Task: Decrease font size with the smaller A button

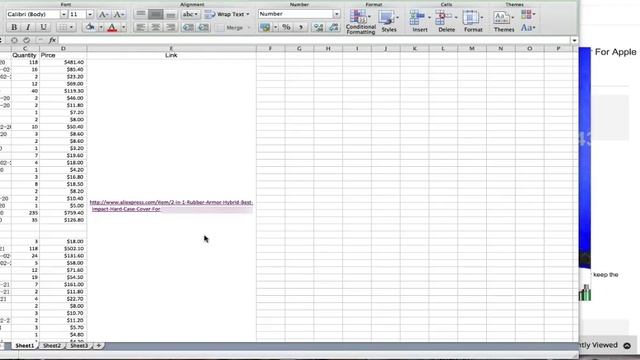Action: (119, 15)
